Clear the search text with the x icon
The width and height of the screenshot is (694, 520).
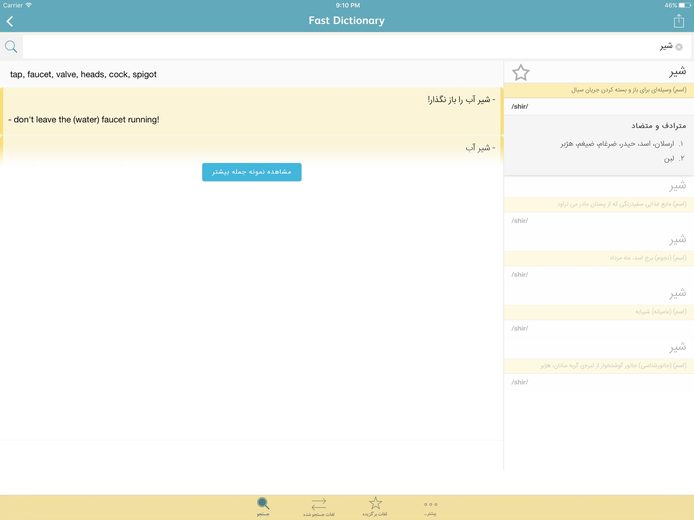point(679,47)
